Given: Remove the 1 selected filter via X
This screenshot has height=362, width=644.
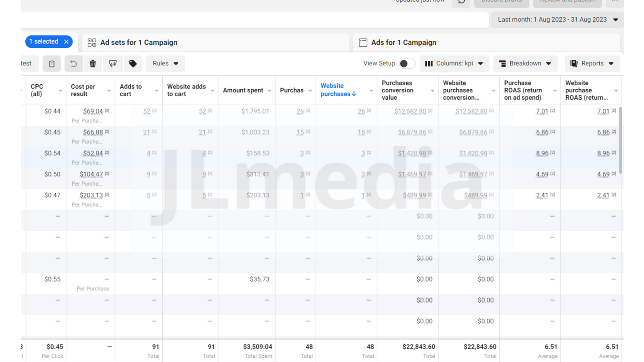Looking at the screenshot, I should coord(66,42).
